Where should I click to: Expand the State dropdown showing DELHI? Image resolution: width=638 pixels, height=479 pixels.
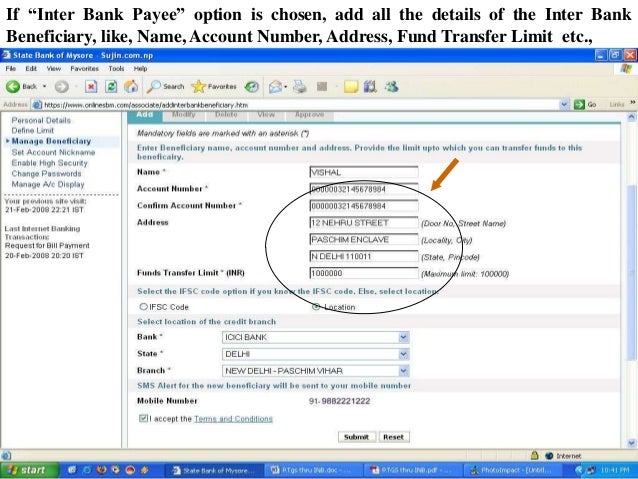click(403, 354)
